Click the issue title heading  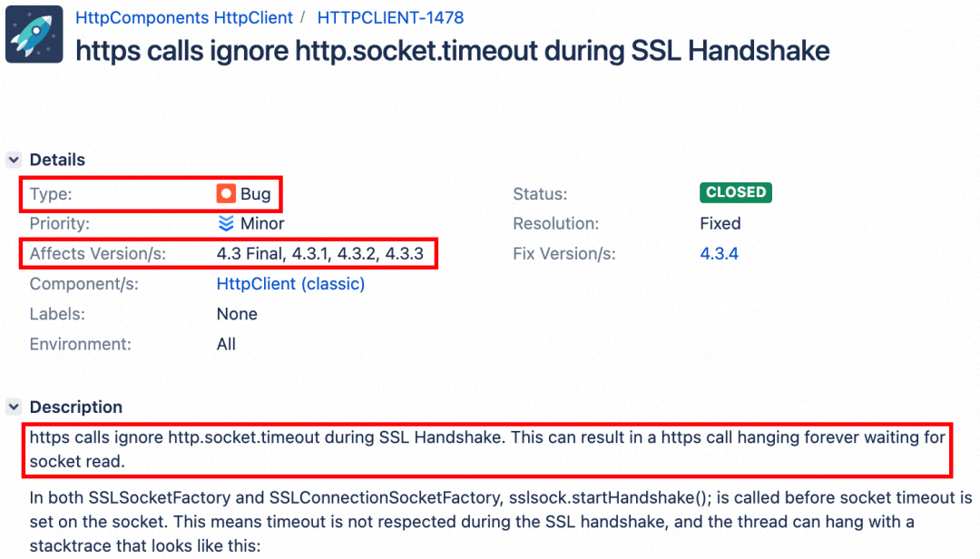(452, 51)
